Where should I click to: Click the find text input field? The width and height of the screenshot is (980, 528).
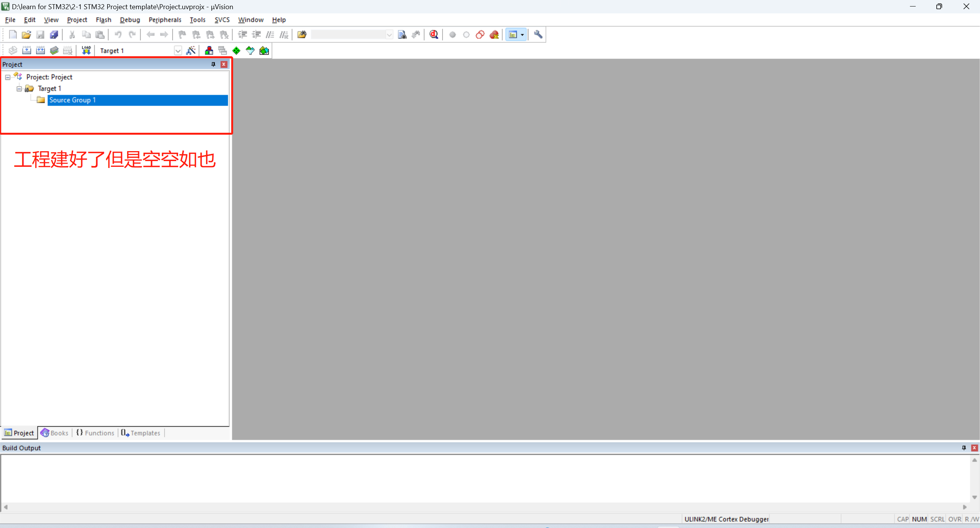(x=348, y=34)
